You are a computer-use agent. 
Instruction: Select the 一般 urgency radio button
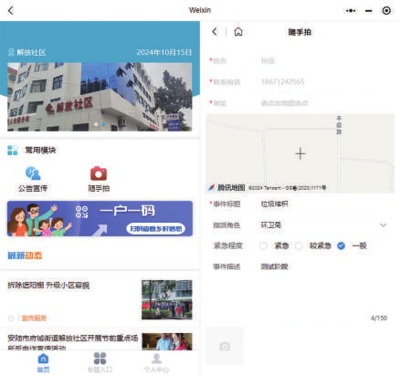341,246
